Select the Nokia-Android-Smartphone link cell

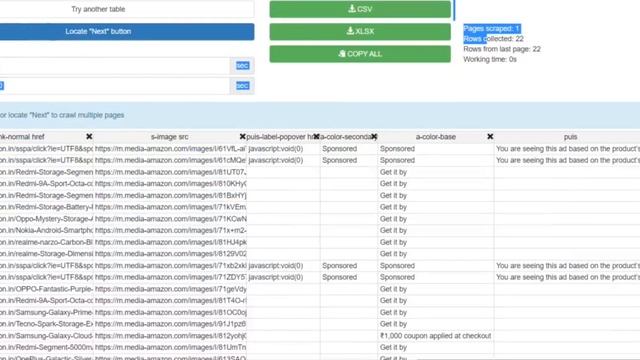[47, 230]
